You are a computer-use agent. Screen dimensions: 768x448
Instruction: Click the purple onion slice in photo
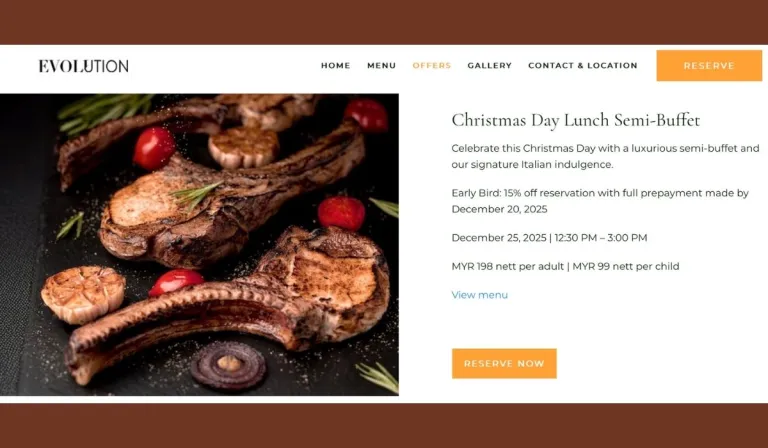[x=228, y=365]
